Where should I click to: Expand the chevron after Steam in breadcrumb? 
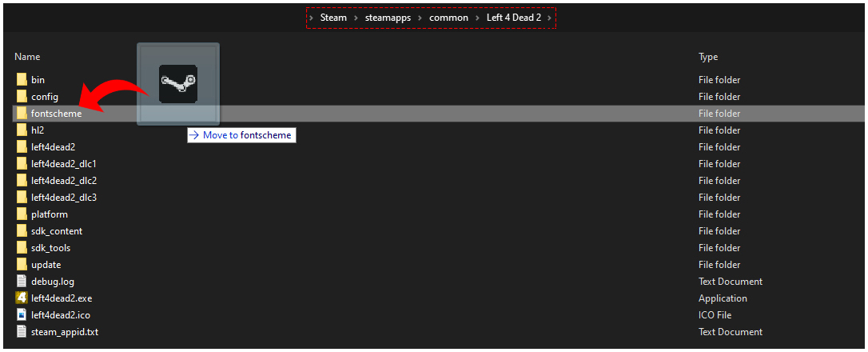click(355, 18)
